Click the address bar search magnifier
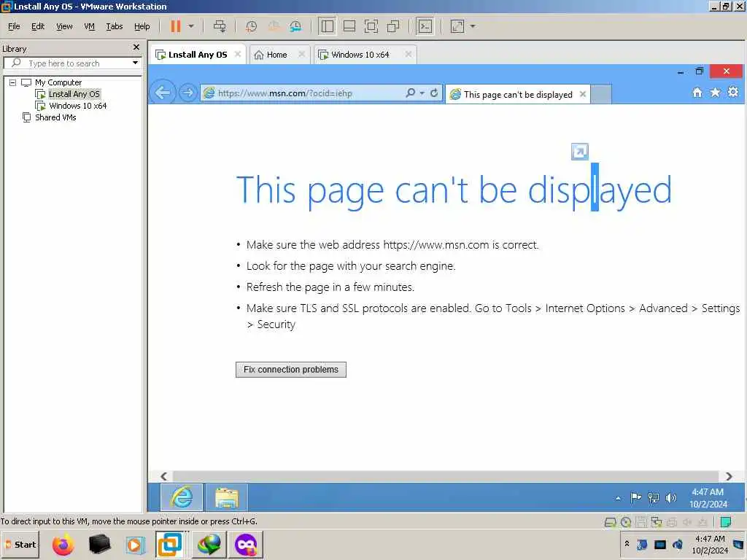The width and height of the screenshot is (747, 560). click(410, 93)
